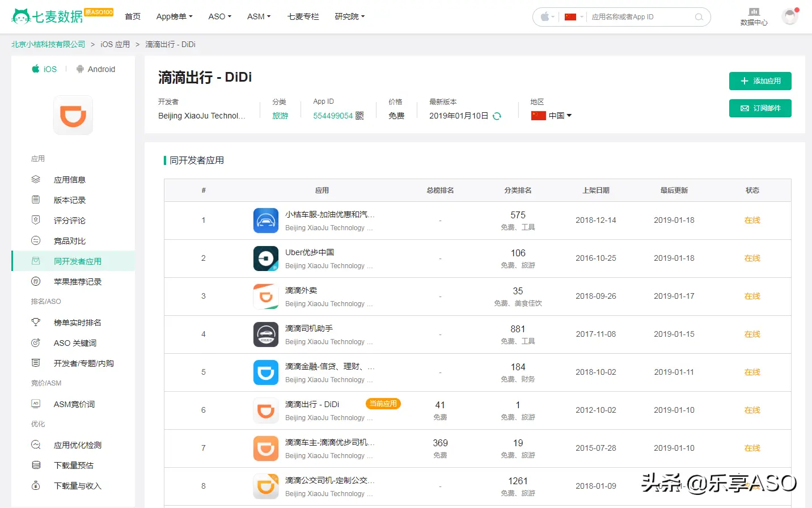Click the 最后更新 column header
This screenshot has height=508, width=812.
coord(674,190)
